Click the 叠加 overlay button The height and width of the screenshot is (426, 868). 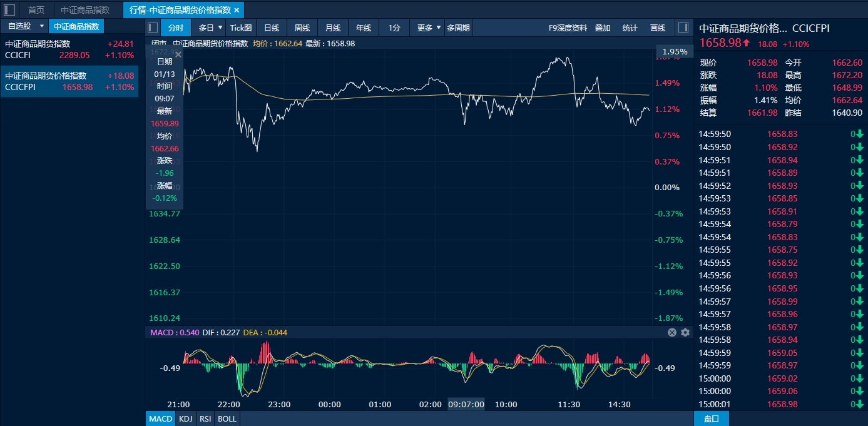(x=603, y=28)
